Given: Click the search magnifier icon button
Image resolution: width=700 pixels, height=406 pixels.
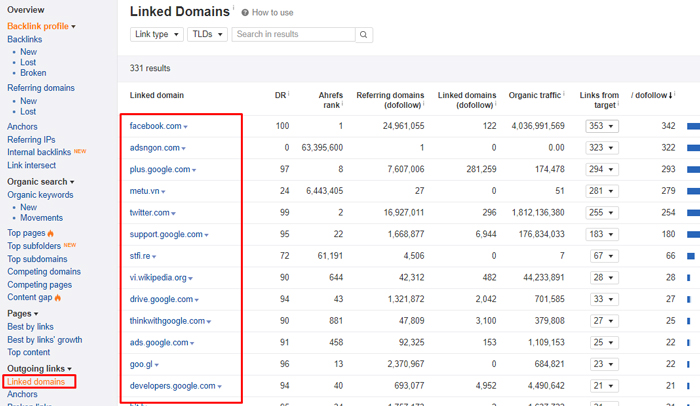Looking at the screenshot, I should [364, 34].
